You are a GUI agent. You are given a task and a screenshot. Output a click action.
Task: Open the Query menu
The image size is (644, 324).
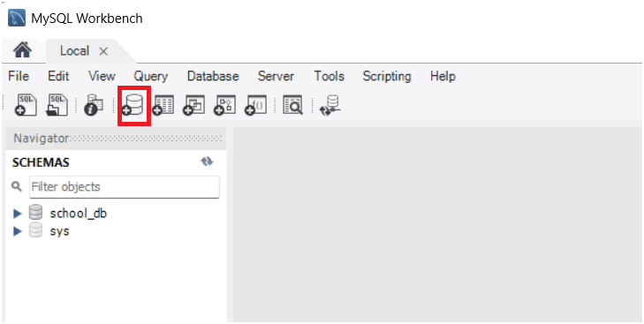[151, 77]
